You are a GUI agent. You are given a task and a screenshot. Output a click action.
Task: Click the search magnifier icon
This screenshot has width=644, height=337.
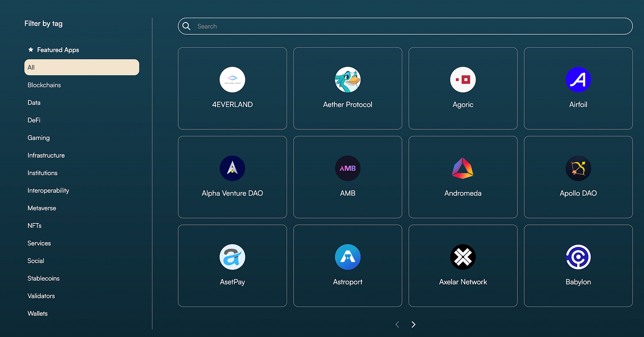coord(187,26)
